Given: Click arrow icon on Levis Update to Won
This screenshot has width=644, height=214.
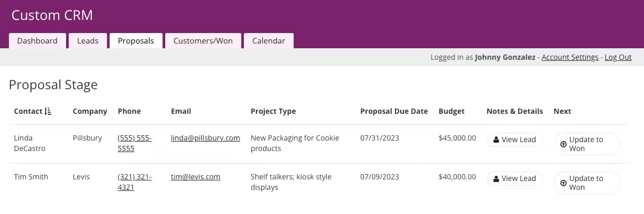Looking at the screenshot, I should (563, 183).
